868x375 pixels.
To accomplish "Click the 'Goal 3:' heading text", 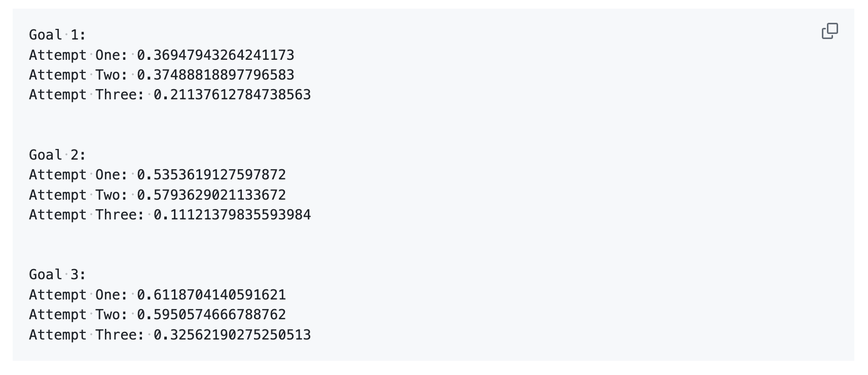I will click(x=57, y=275).
